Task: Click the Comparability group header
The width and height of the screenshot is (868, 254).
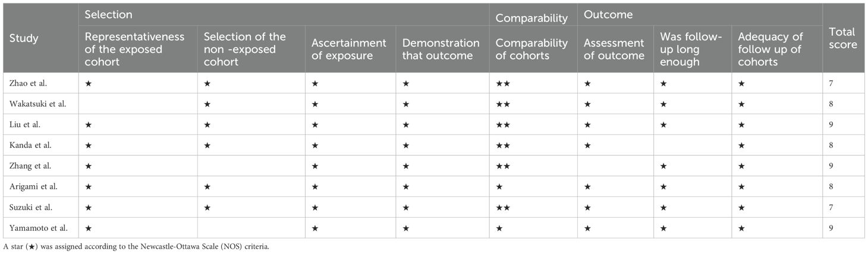Action: coord(532,18)
